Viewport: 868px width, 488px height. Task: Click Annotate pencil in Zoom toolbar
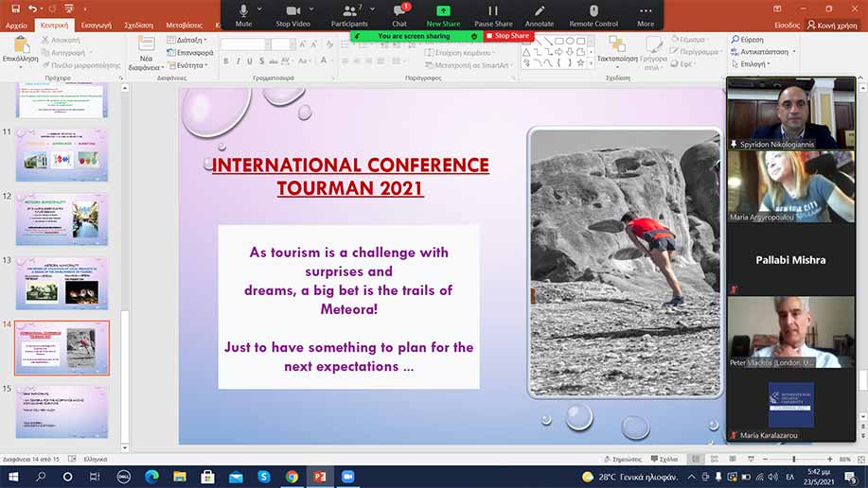coord(540,15)
